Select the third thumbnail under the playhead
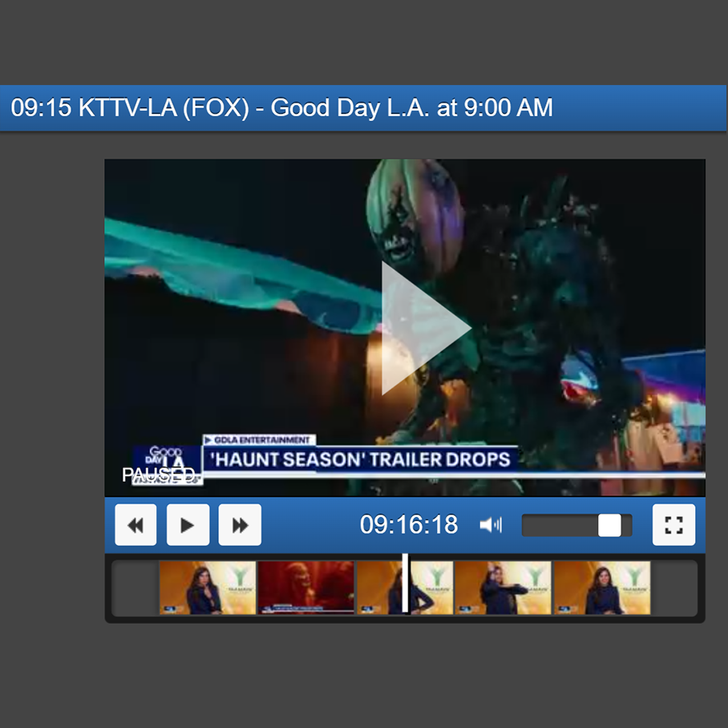The image size is (728, 728). pyautogui.click(x=405, y=588)
